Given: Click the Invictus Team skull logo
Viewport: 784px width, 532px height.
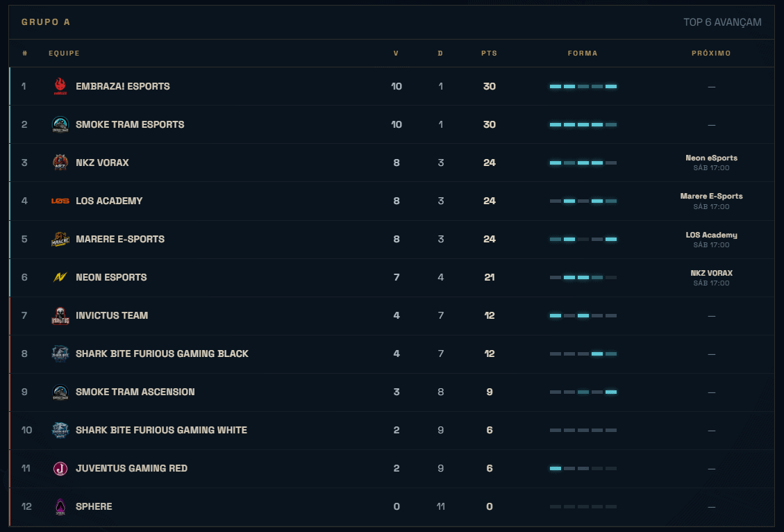Looking at the screenshot, I should click(x=60, y=315).
